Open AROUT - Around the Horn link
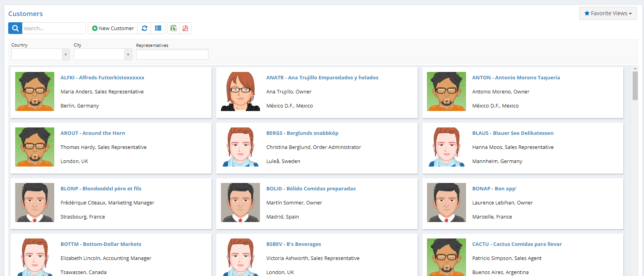The height and width of the screenshot is (276, 644). 93,133
